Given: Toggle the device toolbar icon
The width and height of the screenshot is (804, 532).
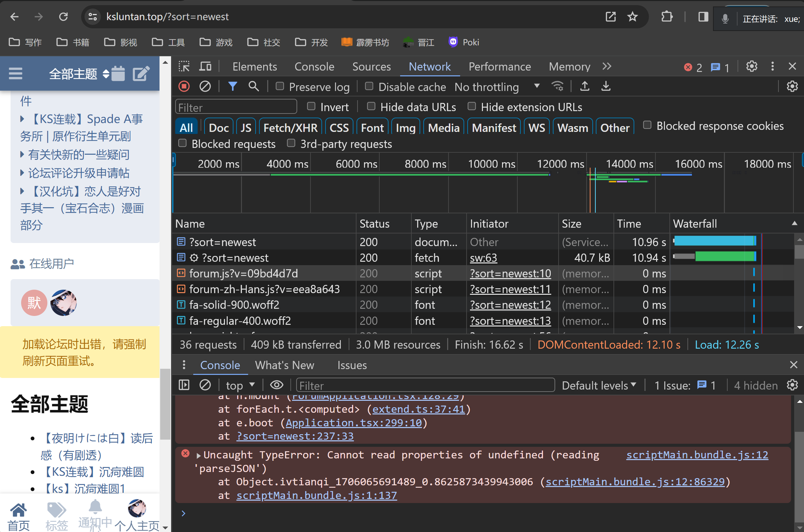Looking at the screenshot, I should [205, 66].
